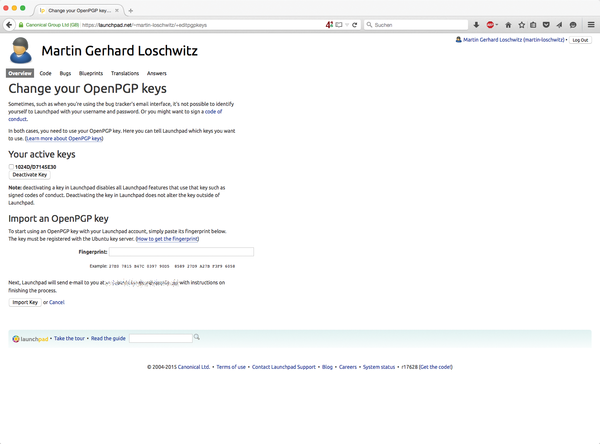Switch to the Bugs tab
The image size is (600, 444).
pos(65,73)
